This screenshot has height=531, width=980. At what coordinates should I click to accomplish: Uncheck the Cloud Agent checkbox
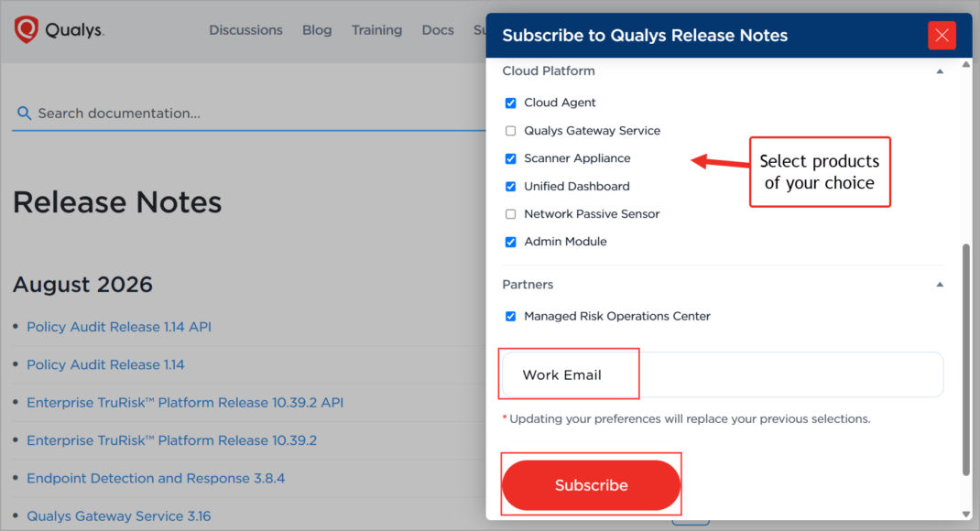(x=511, y=103)
